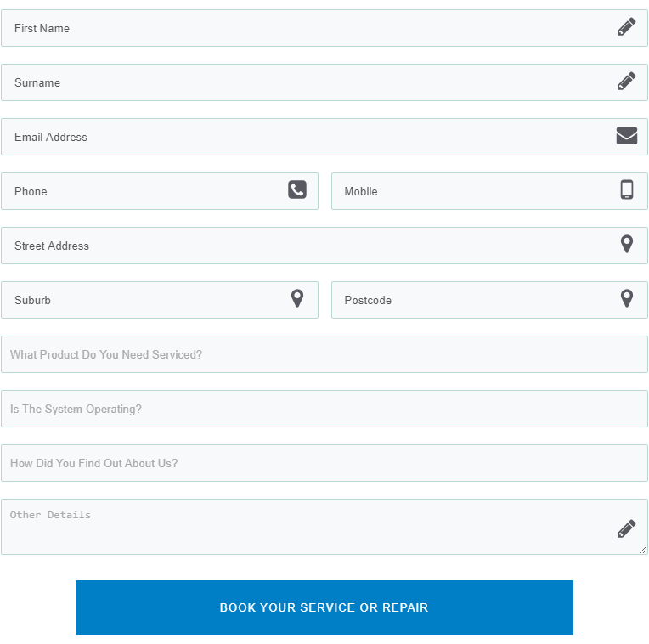Focus the First Name input field
Viewport: 649px width, 644px height.
click(324, 28)
